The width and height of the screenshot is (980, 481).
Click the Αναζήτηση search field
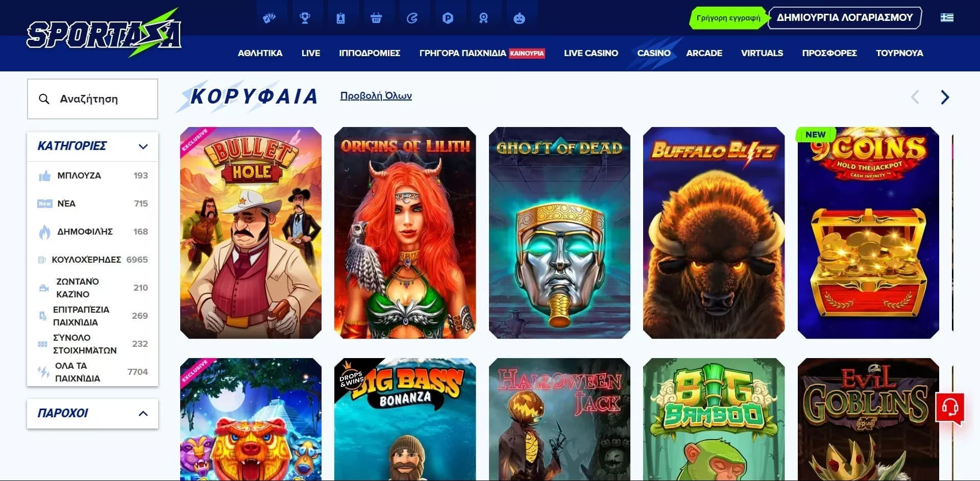coord(92,99)
